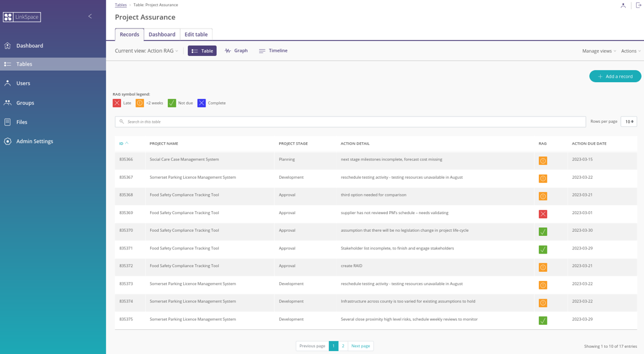
Task: Click the logout icon at top right
Action: pyautogui.click(x=638, y=5)
